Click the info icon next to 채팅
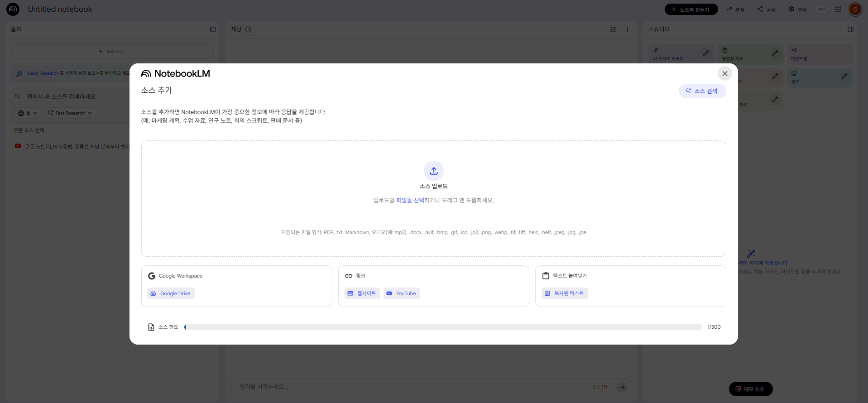The image size is (868, 403). 248,29
